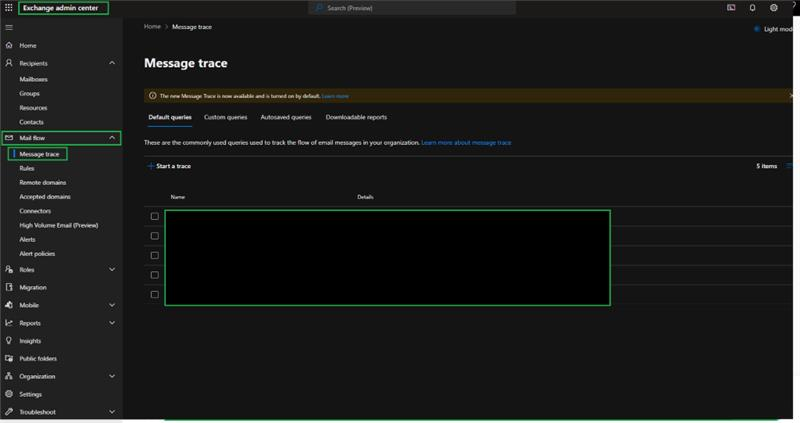Expand the Reports section chevron
Image resolution: width=800 pixels, height=423 pixels.
tap(112, 323)
